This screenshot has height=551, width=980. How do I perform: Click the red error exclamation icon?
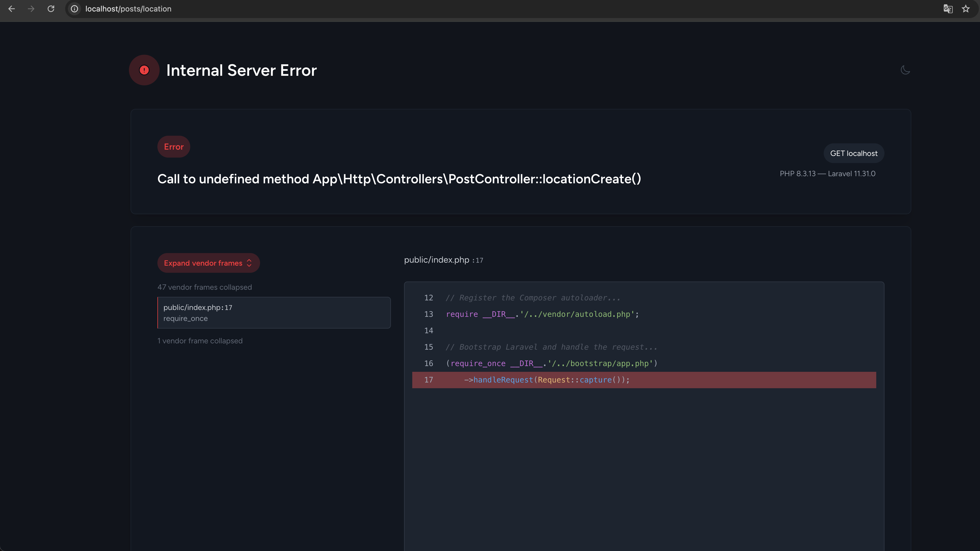(x=144, y=70)
